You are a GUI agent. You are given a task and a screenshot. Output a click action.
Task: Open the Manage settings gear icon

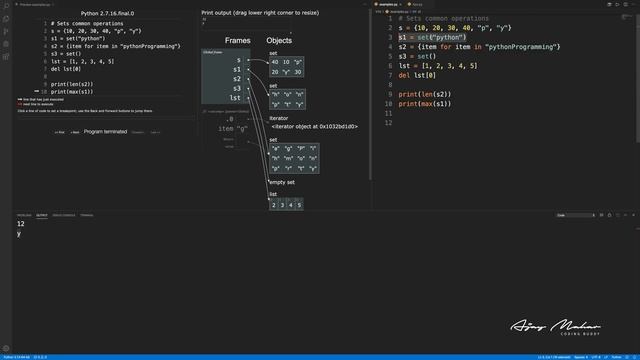[6, 348]
